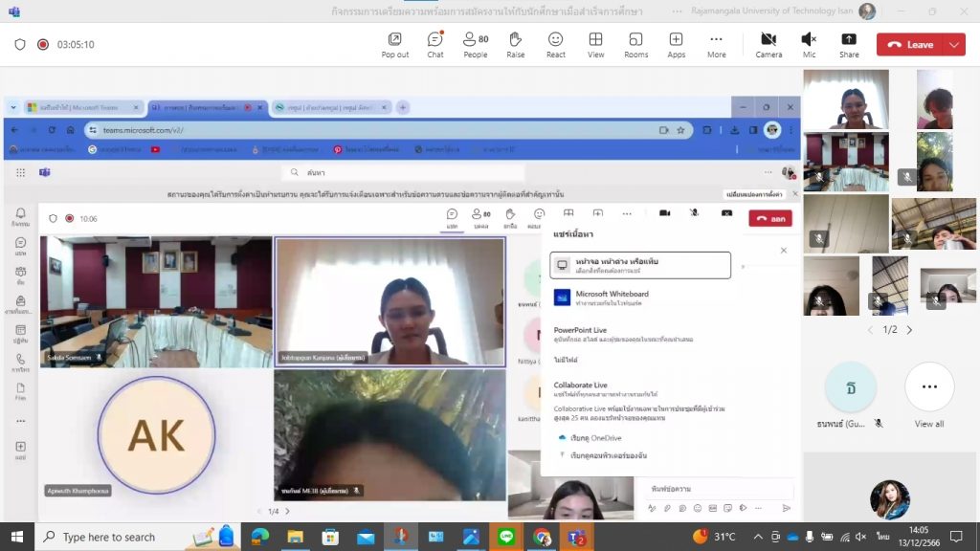Show the People participants list
The height and width of the screenshot is (551, 980).
[x=475, y=43]
